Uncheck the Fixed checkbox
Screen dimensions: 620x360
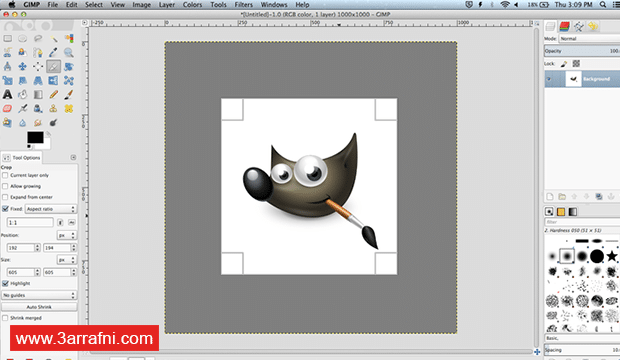pos(5,208)
